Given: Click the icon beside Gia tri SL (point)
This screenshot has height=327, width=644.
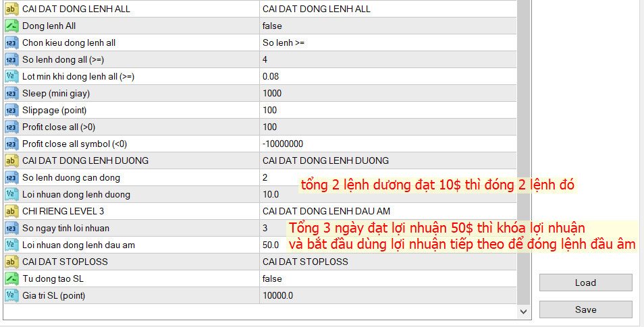Looking at the screenshot, I should pyautogui.click(x=11, y=295).
